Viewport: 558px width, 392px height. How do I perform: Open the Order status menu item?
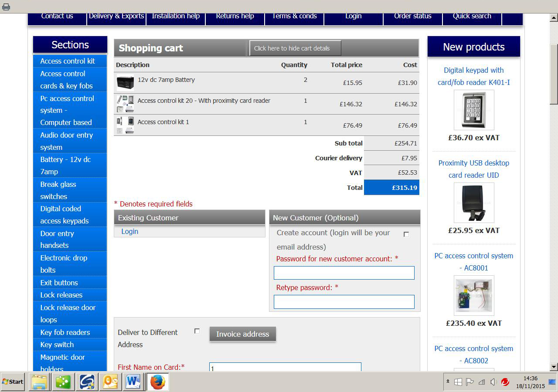(412, 16)
